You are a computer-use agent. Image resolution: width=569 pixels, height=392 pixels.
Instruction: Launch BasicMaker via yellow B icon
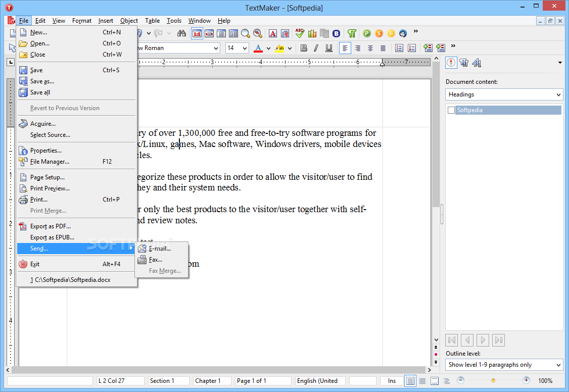pyautogui.click(x=391, y=34)
